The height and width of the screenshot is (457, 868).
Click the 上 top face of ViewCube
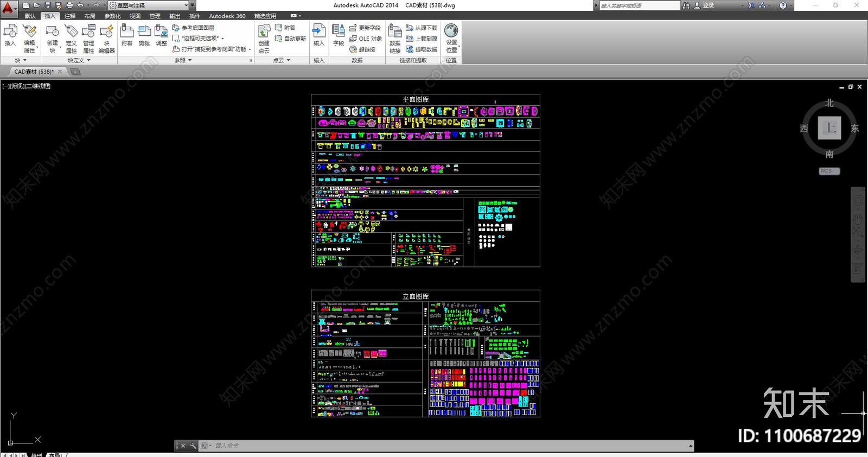coord(829,128)
